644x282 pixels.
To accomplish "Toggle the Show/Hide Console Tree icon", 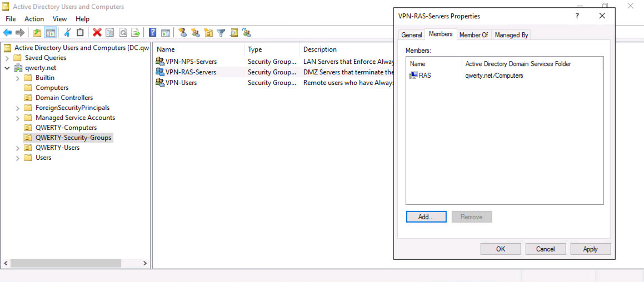I will tap(50, 32).
